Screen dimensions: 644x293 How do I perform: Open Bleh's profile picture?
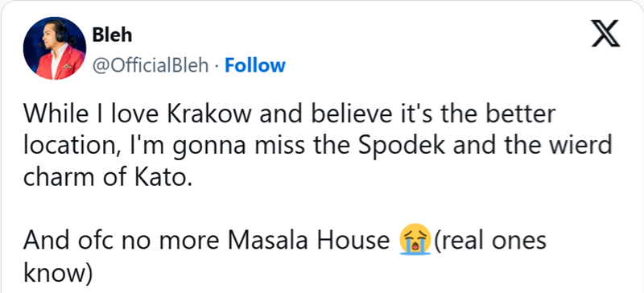(x=55, y=48)
